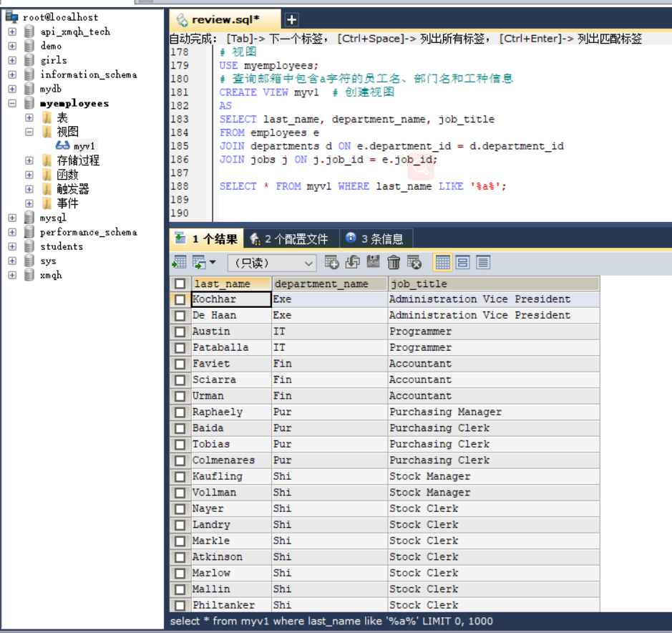The height and width of the screenshot is (633, 672).
Task: Switch to grid view icon
Action: [443, 262]
